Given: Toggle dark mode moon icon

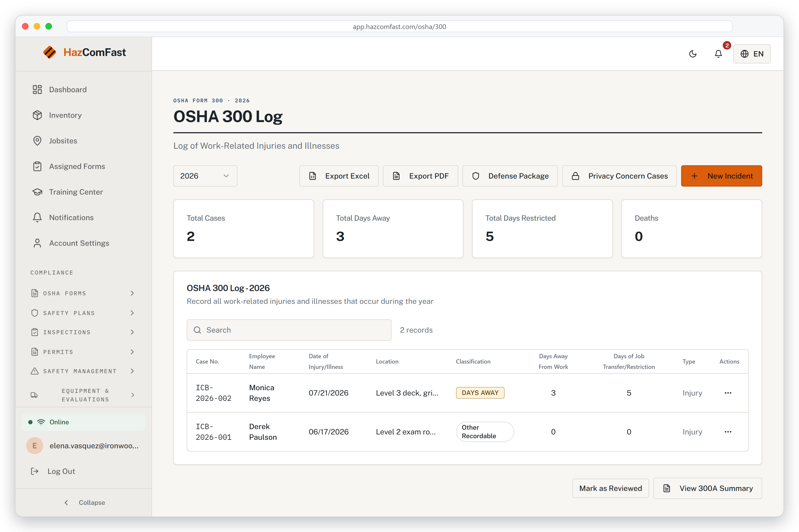Looking at the screenshot, I should (693, 54).
